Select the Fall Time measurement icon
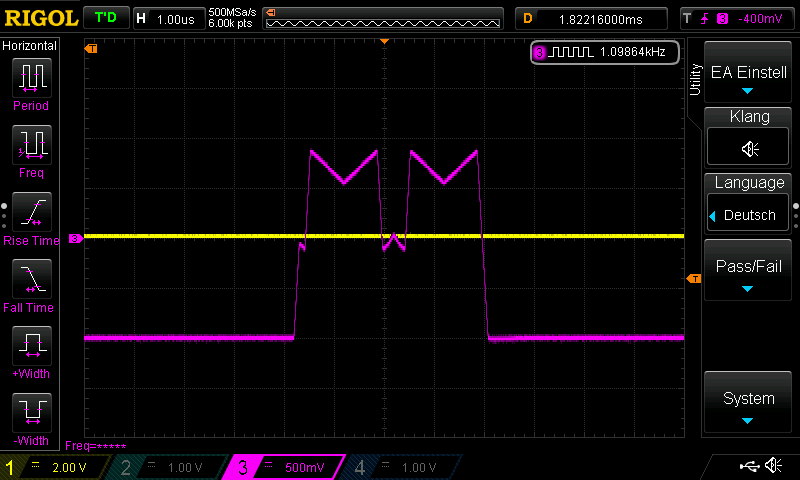800x480 pixels. tap(32, 279)
